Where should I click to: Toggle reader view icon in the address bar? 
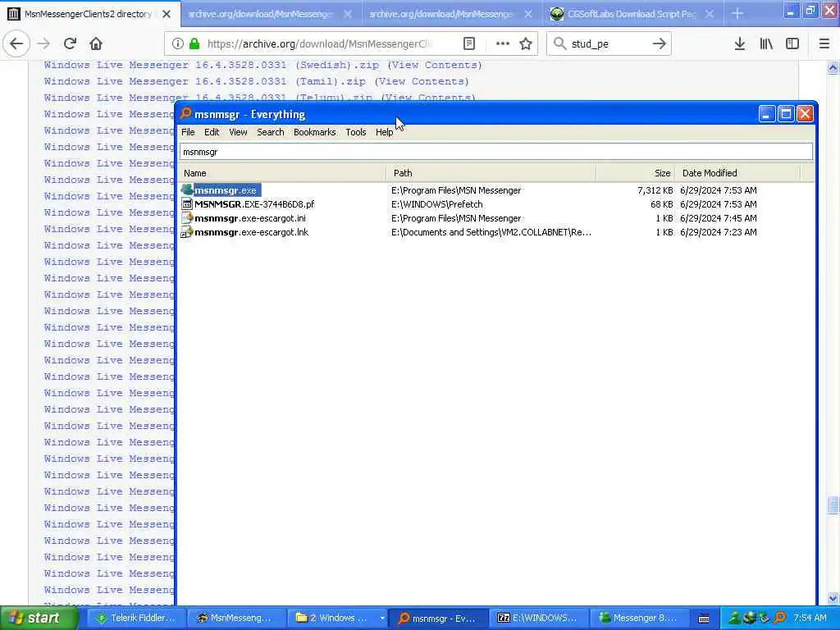pos(468,44)
